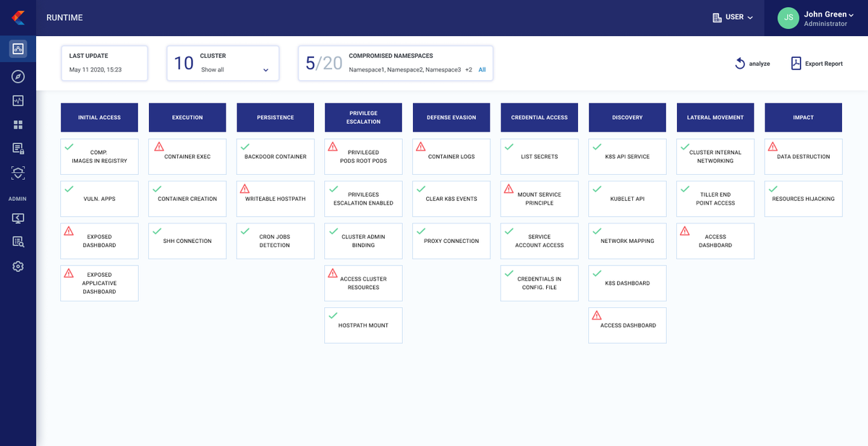Open the Hostpath Mount card
Viewport: 868px width, 446px height.
pyautogui.click(x=364, y=325)
